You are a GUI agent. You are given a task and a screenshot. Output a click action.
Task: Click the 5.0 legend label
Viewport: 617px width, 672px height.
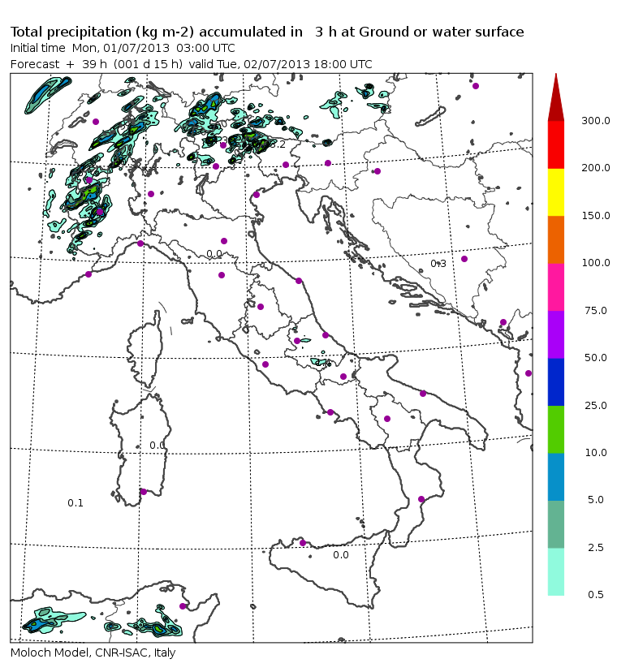596,500
